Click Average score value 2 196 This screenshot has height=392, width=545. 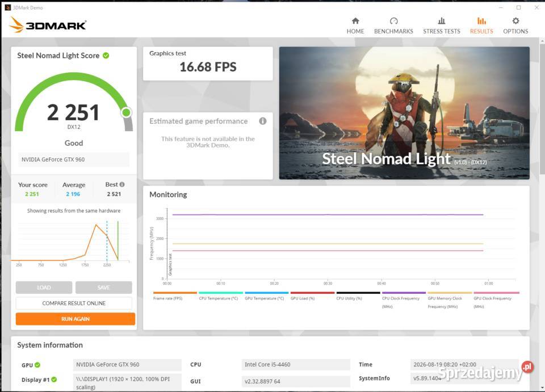(x=73, y=194)
